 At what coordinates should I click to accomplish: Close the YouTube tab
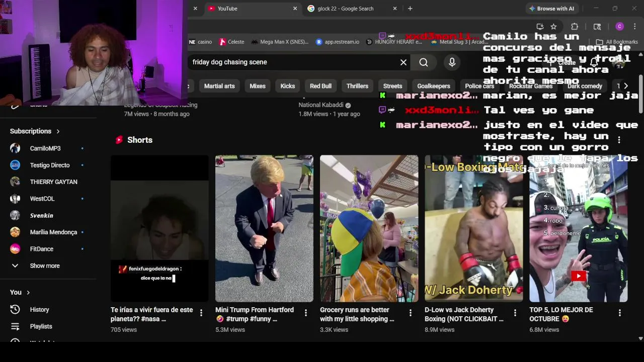tap(295, 9)
